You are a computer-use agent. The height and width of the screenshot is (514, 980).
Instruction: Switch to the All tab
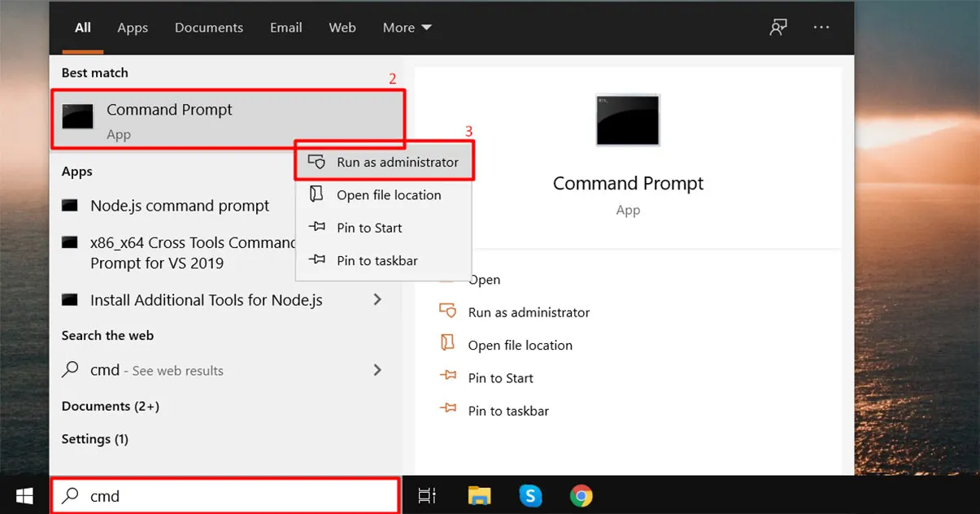(x=83, y=28)
